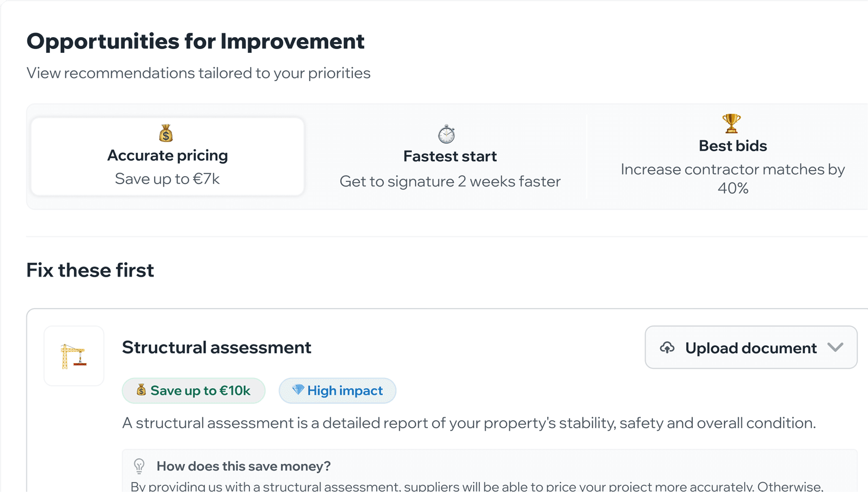Viewport: 868px width, 492px height.
Task: Click the structural assessment description sentence
Action: pos(469,423)
